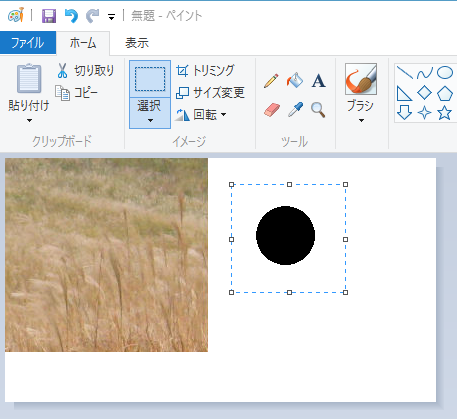Select the Fill with color bucket tool
The height and width of the screenshot is (419, 457).
pyautogui.click(x=295, y=80)
